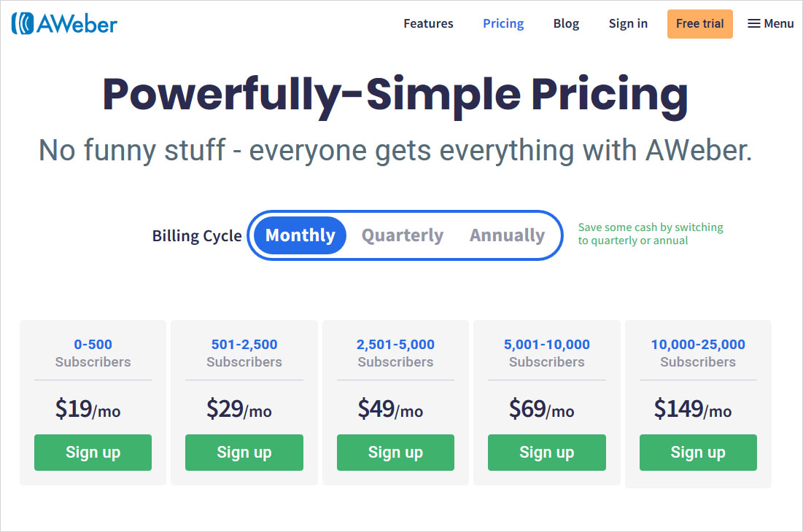Open the Features page
Viewport: 803px width, 532px height.
pos(428,23)
